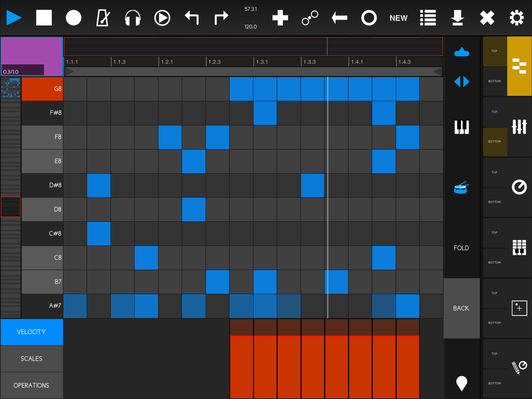532x399 pixels.
Task: Click the download arrow icon
Action: coord(457,18)
